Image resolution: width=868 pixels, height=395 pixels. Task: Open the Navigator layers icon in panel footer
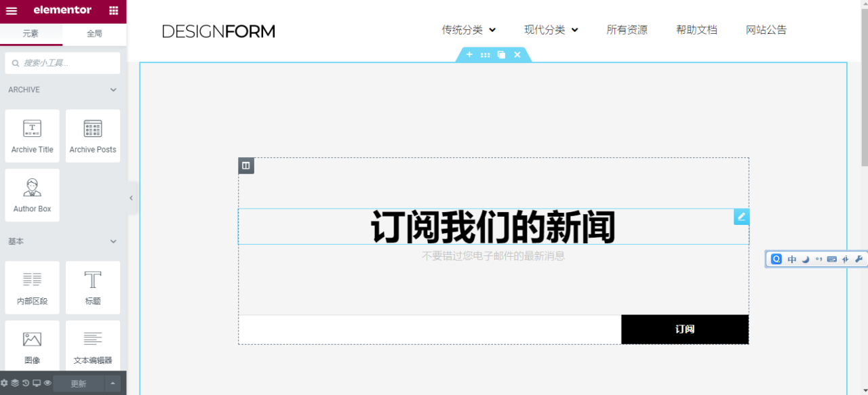click(x=16, y=383)
